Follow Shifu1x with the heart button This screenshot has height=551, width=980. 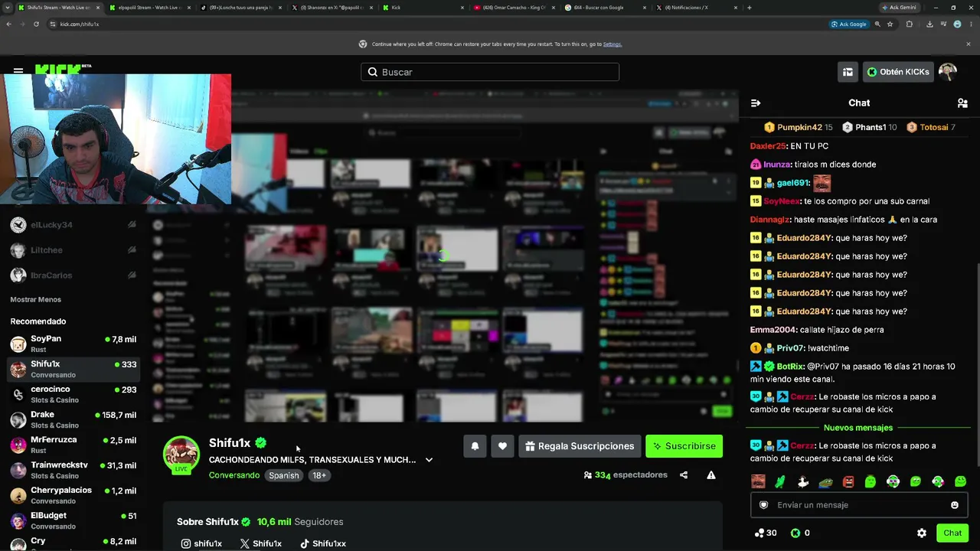pyautogui.click(x=502, y=446)
